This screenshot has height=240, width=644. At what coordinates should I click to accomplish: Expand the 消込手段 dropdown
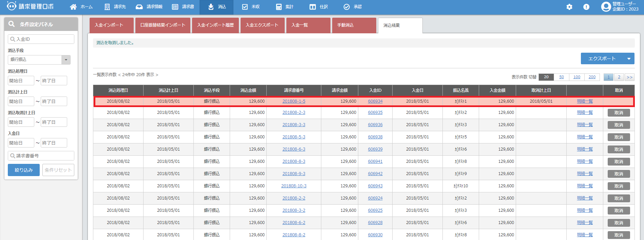(66, 60)
